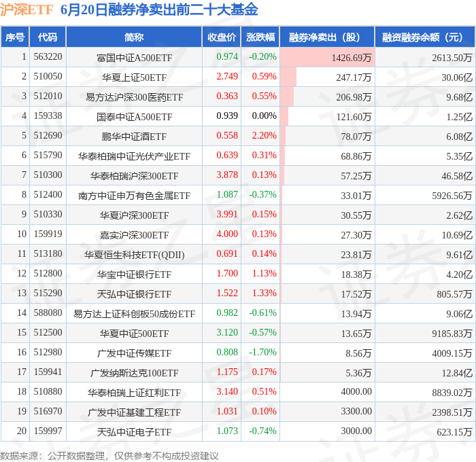Image resolution: width=476 pixels, height=462 pixels.
Task: Select fund code 588080
Action: pyautogui.click(x=48, y=313)
